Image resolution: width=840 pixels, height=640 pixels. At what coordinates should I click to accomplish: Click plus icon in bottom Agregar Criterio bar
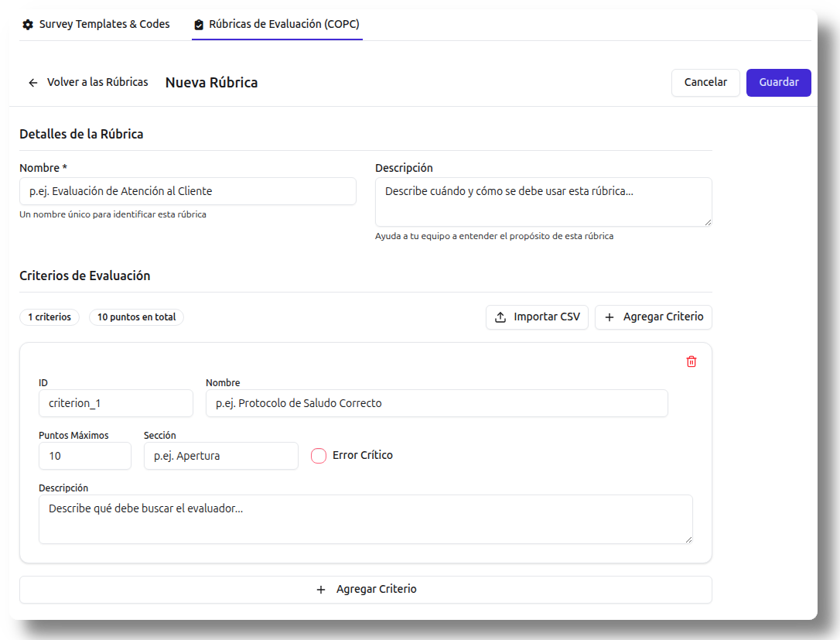click(321, 590)
